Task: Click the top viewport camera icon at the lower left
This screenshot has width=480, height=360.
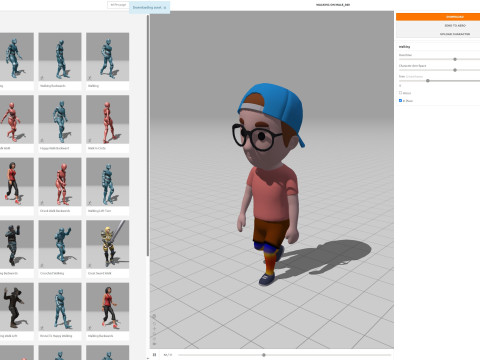Action: point(154,316)
